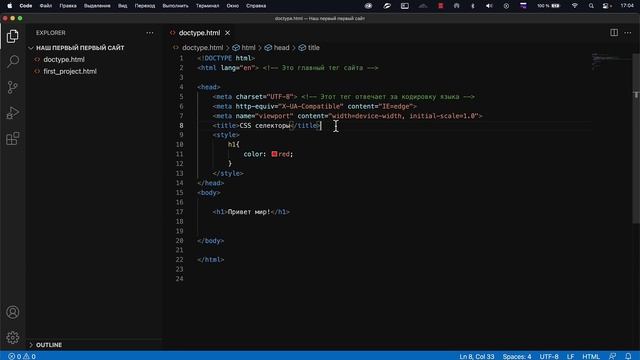Click the EXPLORER panel title
This screenshot has height=360, width=640.
point(51,33)
